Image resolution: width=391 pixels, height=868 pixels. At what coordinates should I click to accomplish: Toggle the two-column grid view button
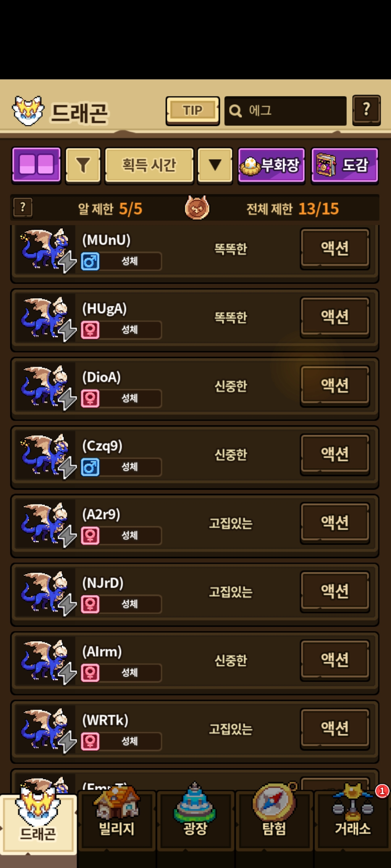[37, 165]
